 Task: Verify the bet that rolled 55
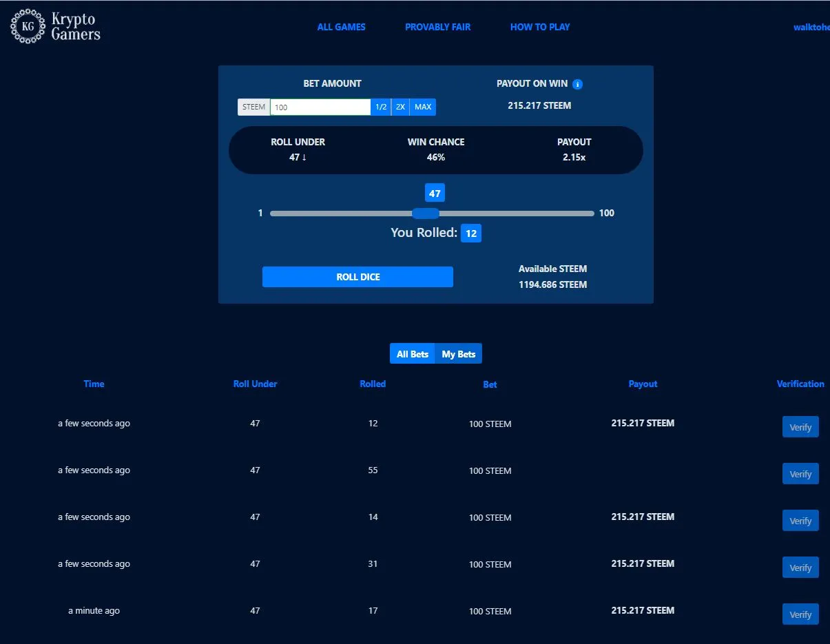click(x=800, y=474)
